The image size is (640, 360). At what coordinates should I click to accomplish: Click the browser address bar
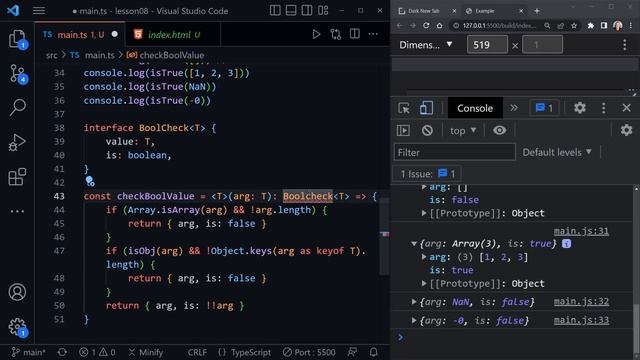coord(499,25)
